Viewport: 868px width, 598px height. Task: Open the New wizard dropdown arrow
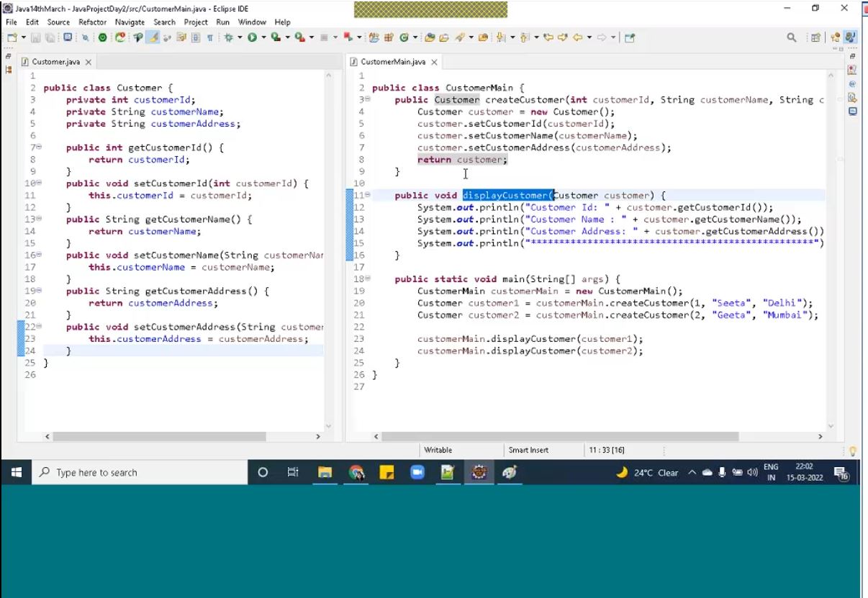(24, 37)
